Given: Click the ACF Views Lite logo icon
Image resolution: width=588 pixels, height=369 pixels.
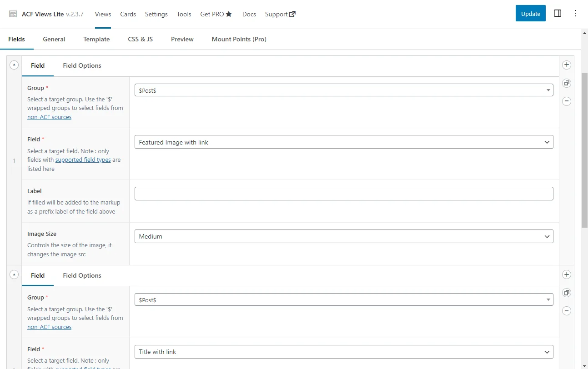Looking at the screenshot, I should (13, 14).
